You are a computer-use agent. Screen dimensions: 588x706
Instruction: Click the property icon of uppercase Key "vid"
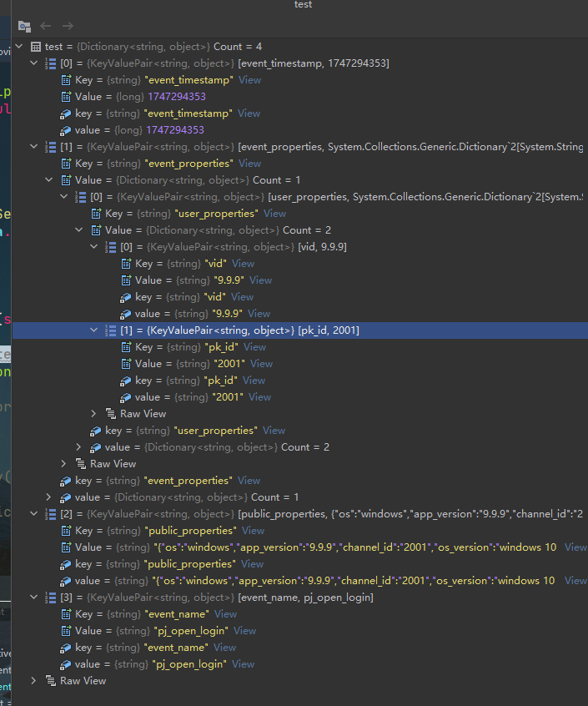click(127, 264)
